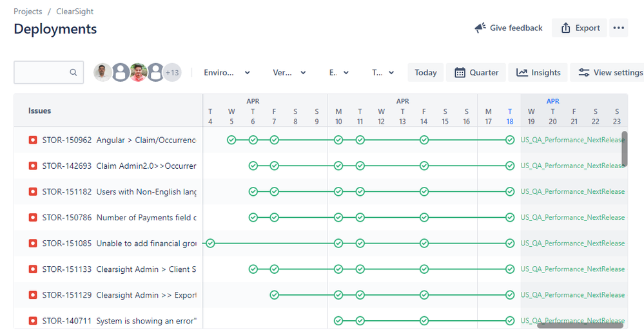Jump to Today on the timeline
The image size is (644, 335).
[x=425, y=73]
